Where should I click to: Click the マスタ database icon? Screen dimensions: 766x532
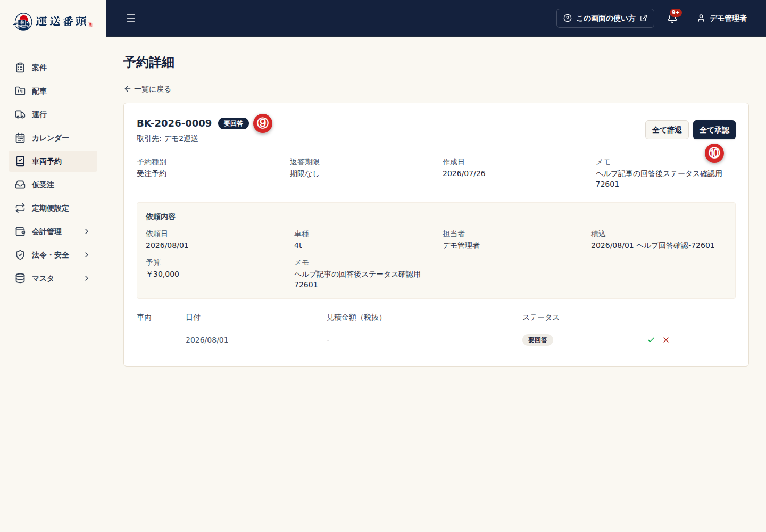(20, 278)
